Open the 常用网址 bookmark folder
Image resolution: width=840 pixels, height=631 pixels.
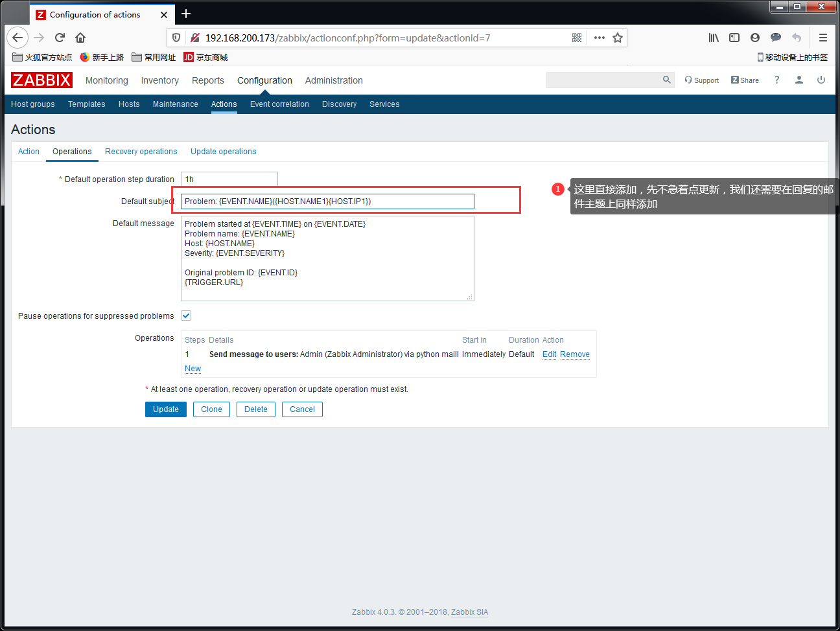pos(154,57)
